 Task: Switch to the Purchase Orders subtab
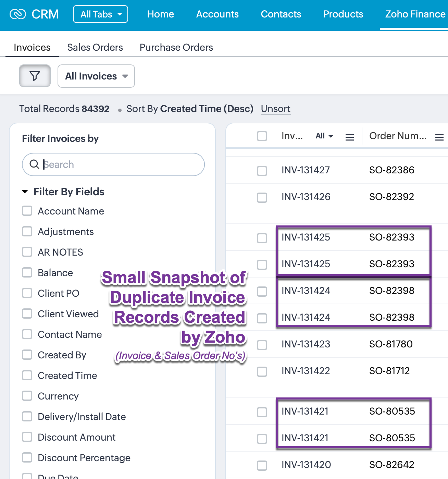176,47
